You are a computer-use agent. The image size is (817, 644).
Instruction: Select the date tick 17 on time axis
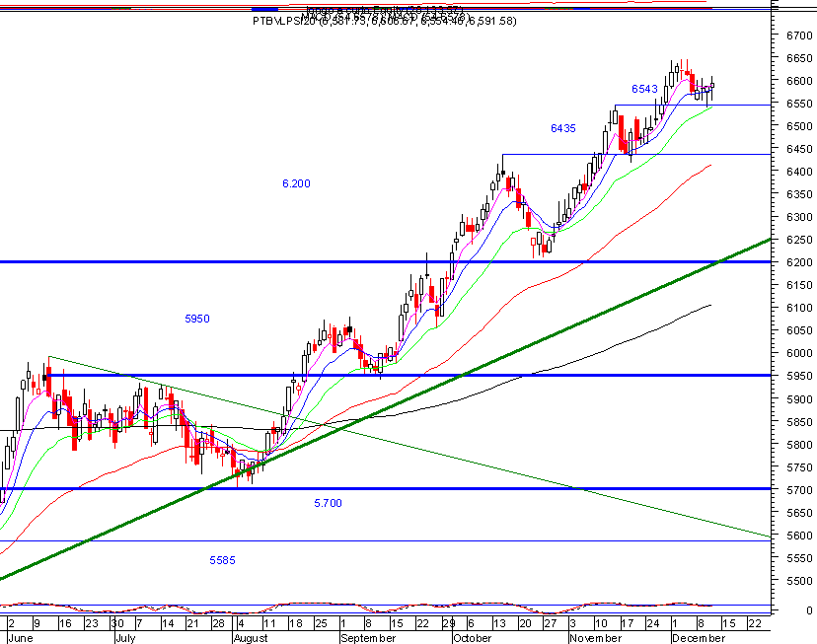point(627,623)
